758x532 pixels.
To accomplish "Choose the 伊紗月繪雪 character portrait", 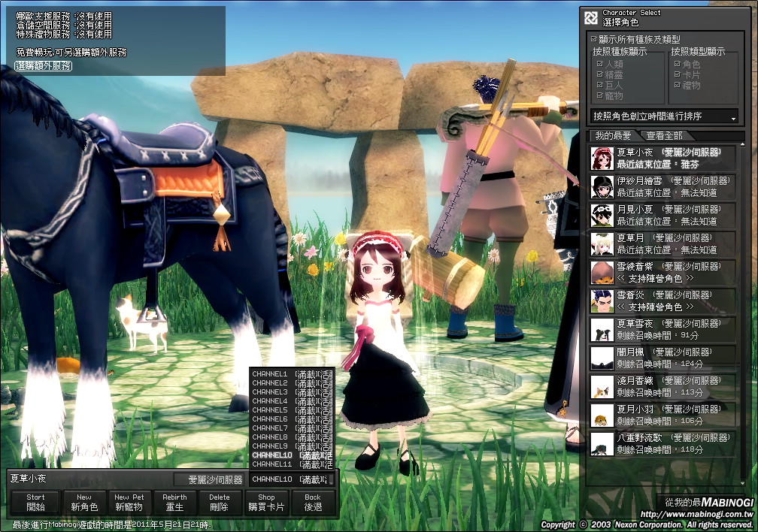I will 600,186.
